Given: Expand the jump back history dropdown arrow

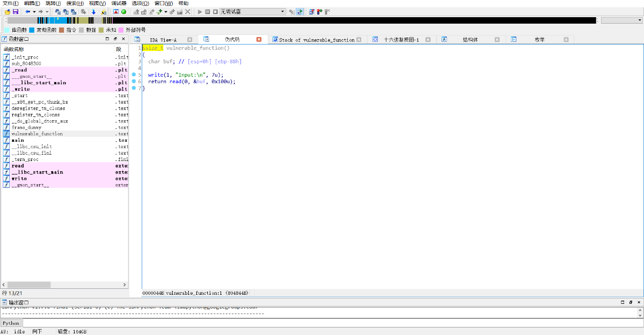Looking at the screenshot, I should tap(34, 12).
